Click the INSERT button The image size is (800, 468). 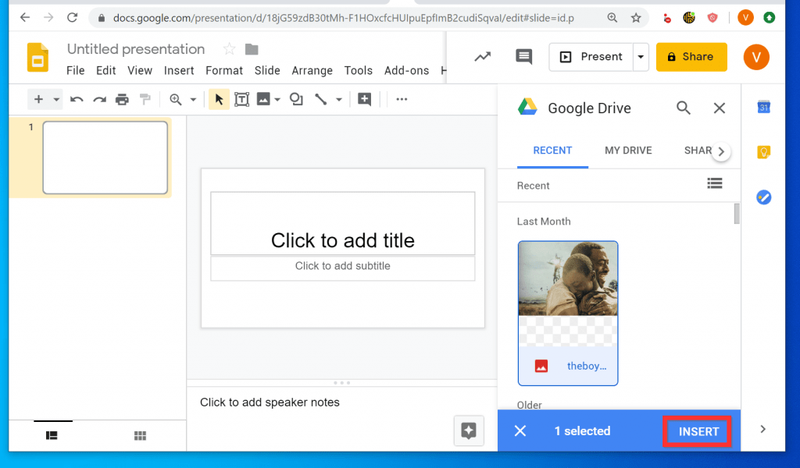(x=698, y=432)
